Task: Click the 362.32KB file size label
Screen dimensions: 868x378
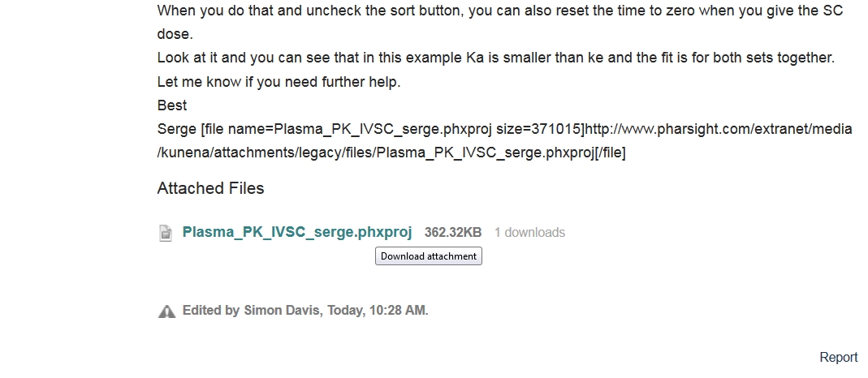Action: click(x=453, y=233)
